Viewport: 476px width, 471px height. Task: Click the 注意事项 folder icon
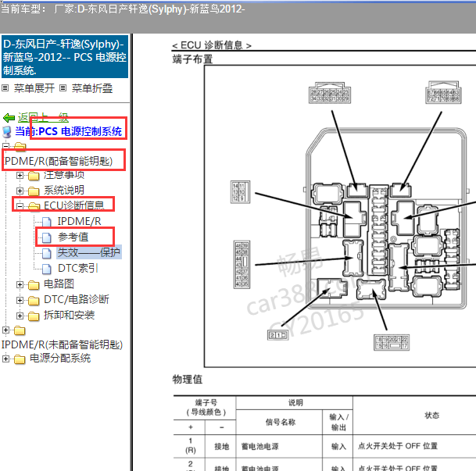[34, 176]
